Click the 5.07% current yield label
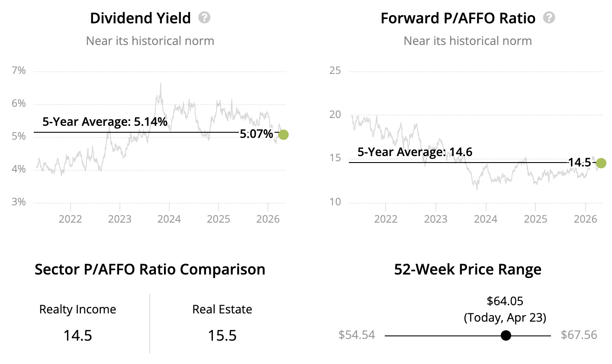 [257, 134]
